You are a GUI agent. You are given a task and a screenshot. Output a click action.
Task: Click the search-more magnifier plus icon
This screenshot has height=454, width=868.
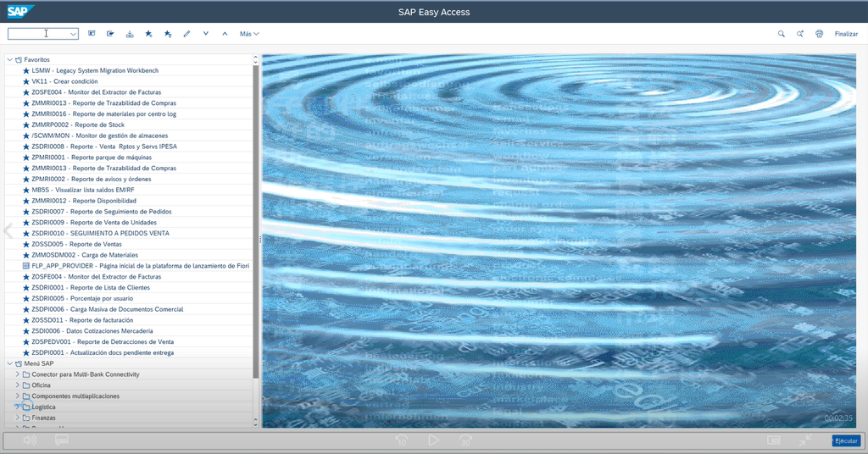800,34
